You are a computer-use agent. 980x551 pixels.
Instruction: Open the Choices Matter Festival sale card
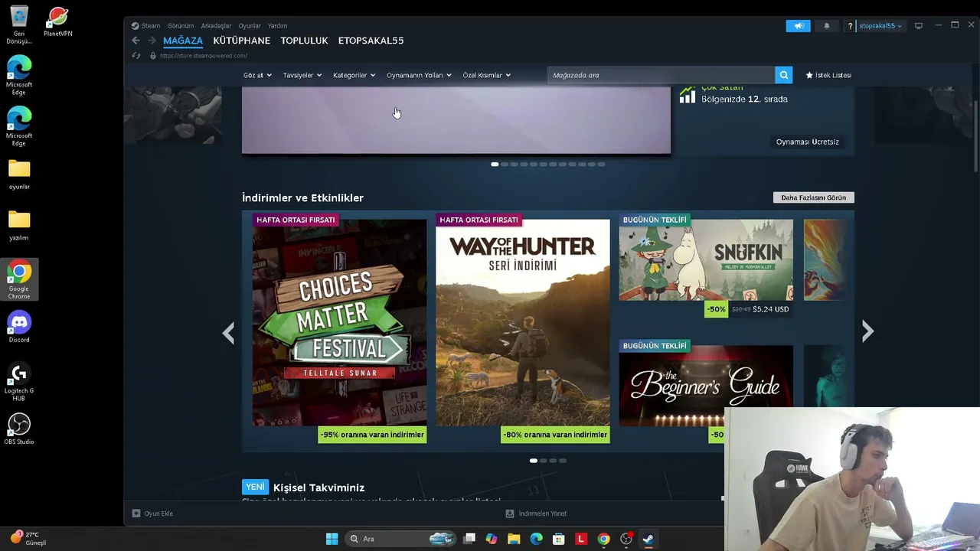coord(339,322)
